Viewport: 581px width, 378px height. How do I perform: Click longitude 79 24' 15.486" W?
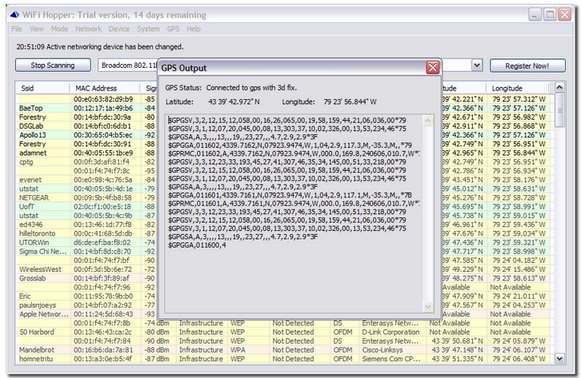tap(519, 269)
